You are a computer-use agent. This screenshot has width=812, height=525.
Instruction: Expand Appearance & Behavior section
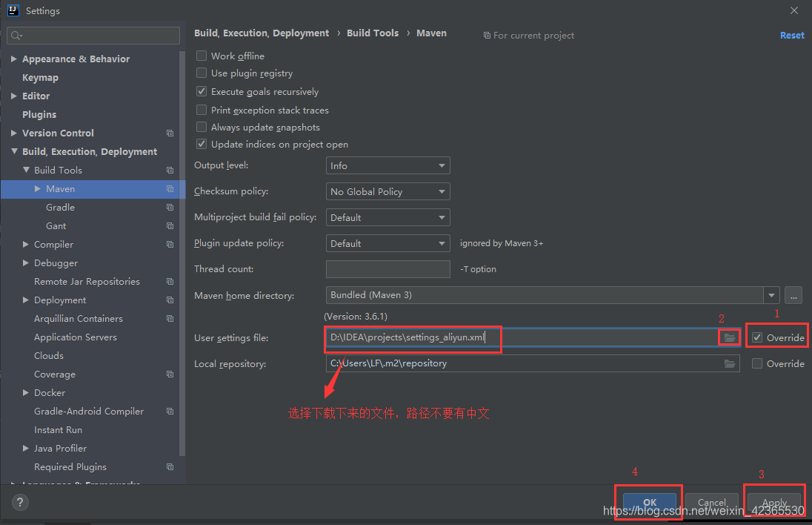click(x=14, y=59)
